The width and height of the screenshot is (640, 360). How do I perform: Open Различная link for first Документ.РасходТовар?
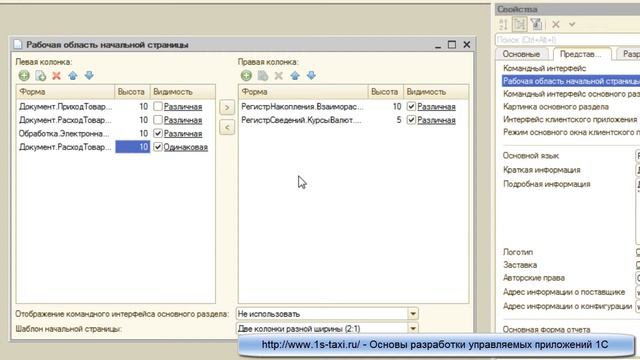tap(183, 120)
